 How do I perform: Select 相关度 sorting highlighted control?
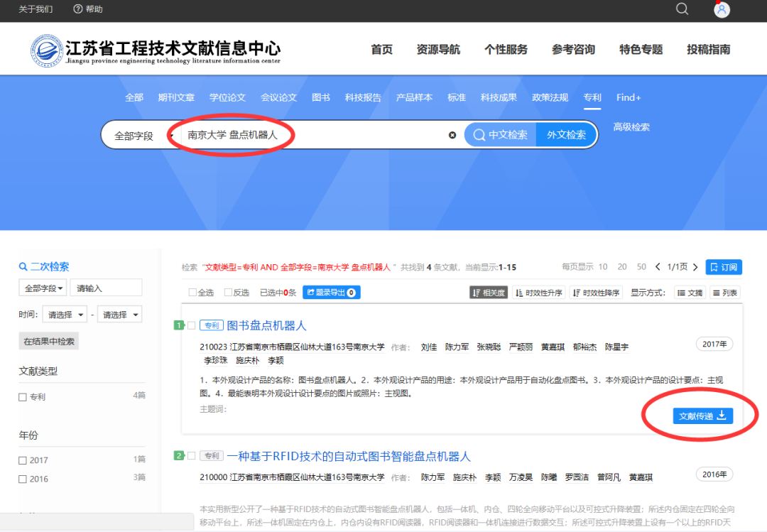click(x=488, y=292)
